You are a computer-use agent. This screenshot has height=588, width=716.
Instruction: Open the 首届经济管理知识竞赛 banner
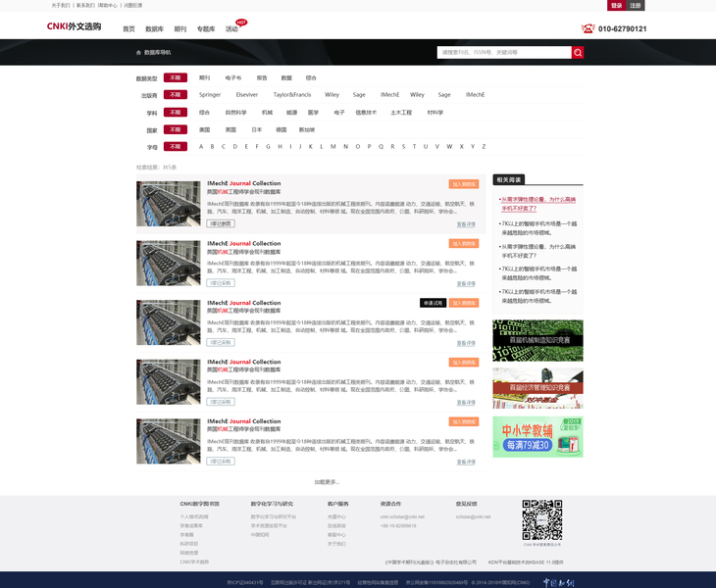pos(537,388)
